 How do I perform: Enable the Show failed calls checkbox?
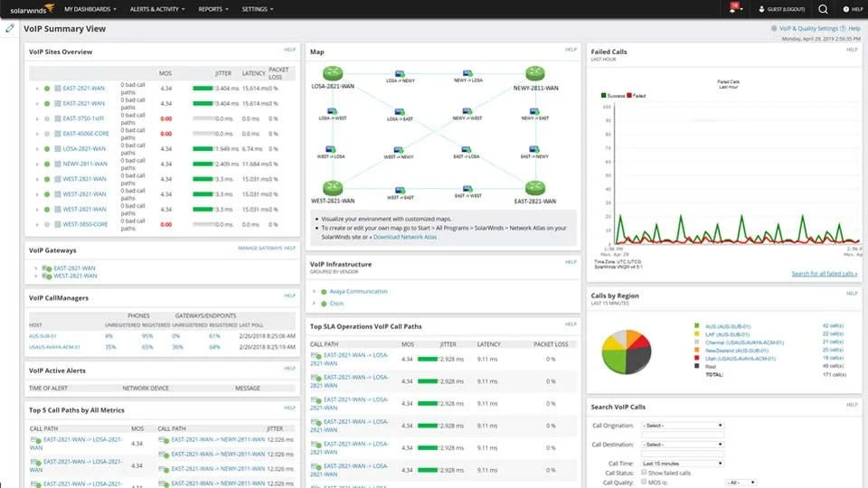(x=645, y=473)
